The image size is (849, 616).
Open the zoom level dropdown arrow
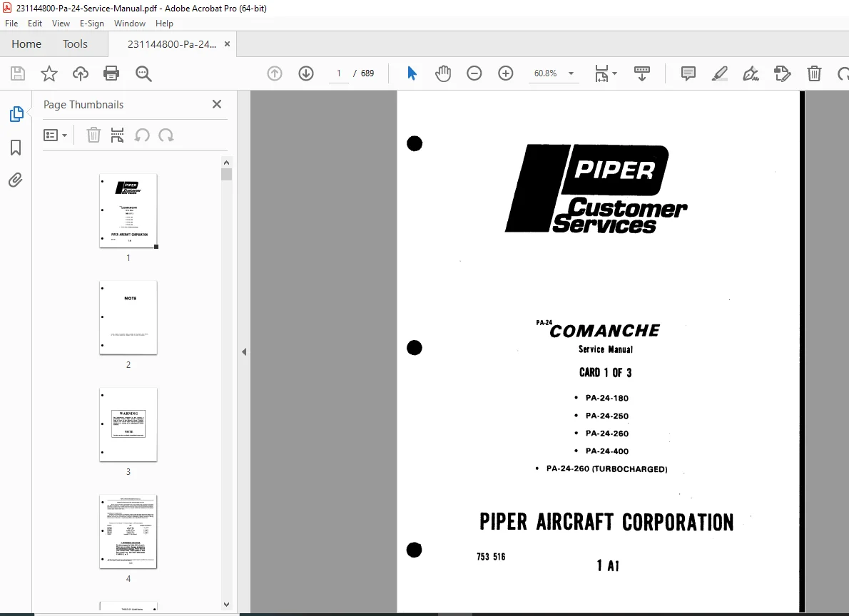571,73
